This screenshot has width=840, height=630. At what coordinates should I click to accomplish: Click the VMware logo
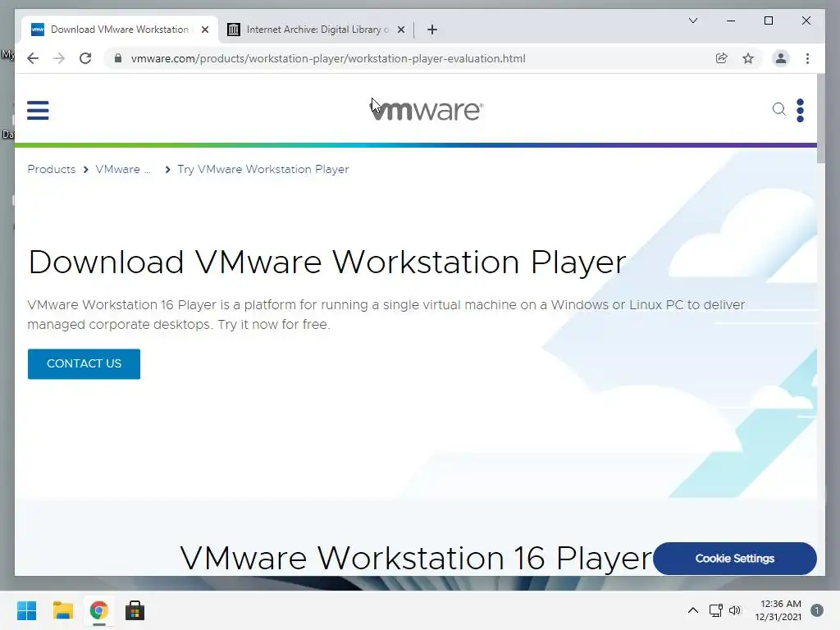(427, 110)
